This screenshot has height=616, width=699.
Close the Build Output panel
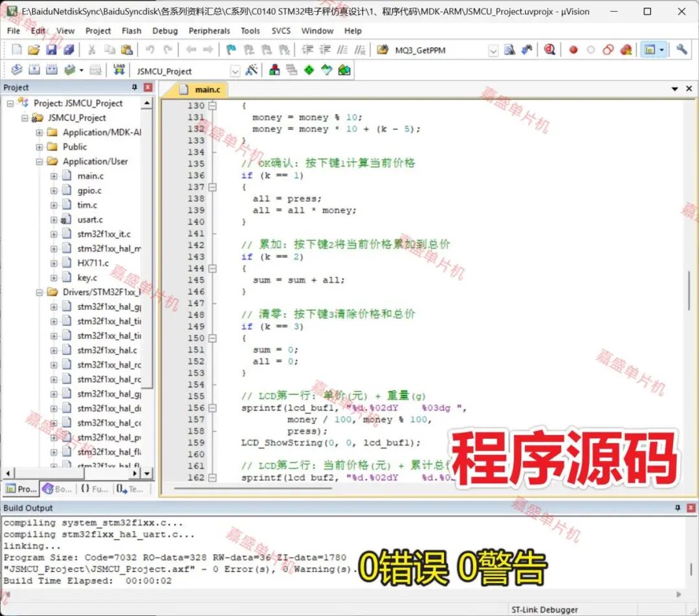[691, 508]
